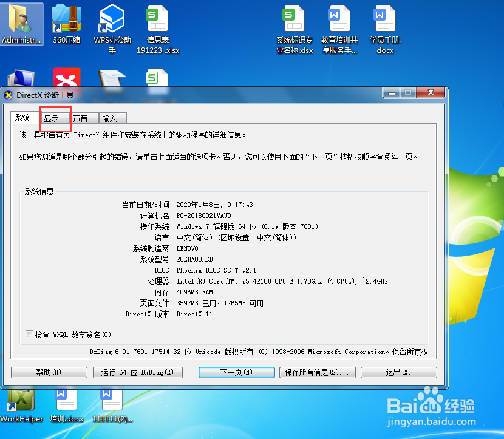This screenshot has height=439, width=504.
Task: Click the date 2020年1月8日 value
Action: click(215, 205)
